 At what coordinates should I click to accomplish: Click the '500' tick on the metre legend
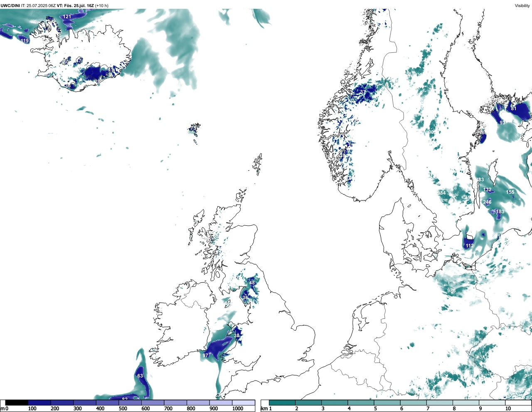(123, 409)
